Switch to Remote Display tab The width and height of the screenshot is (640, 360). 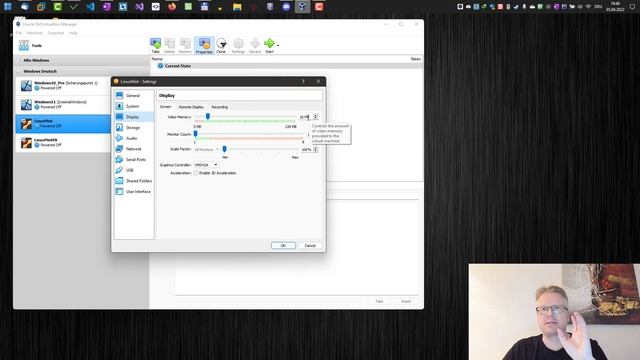pos(191,107)
